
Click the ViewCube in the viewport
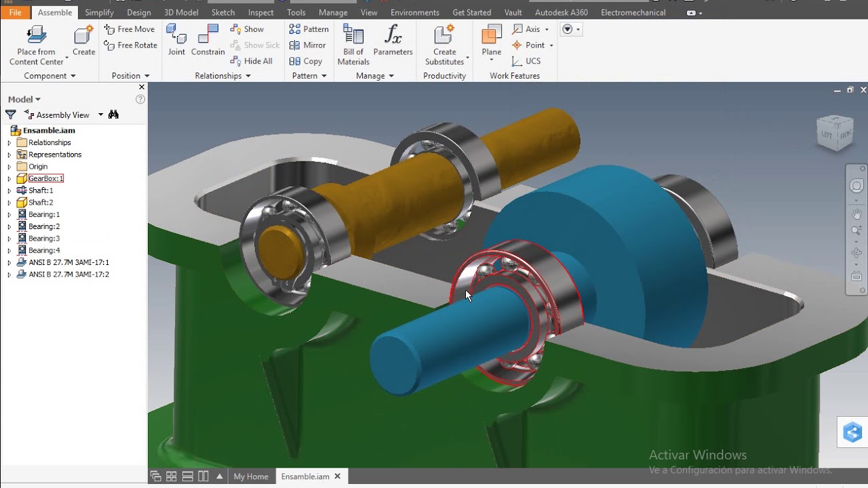(835, 133)
